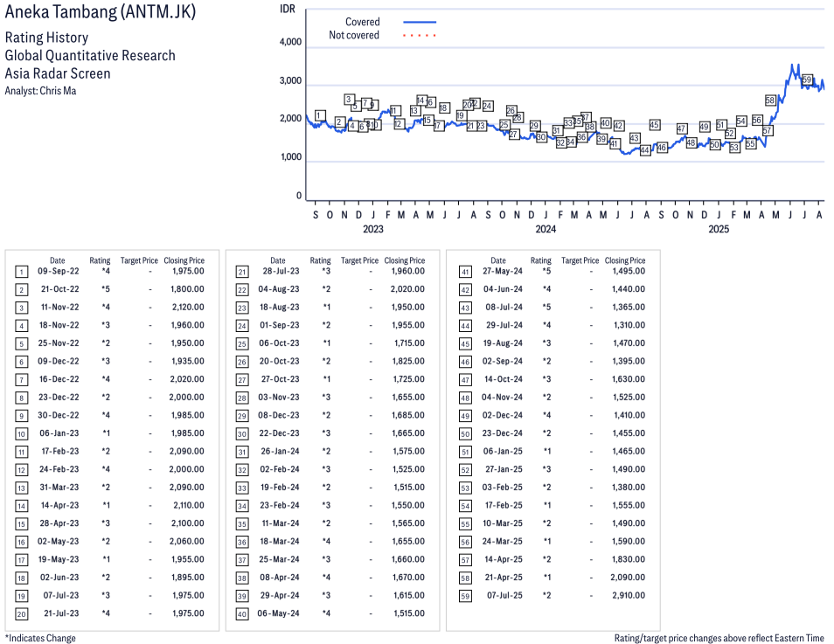Select the 06-Jan-25 date cell

pyautogui.click(x=503, y=452)
